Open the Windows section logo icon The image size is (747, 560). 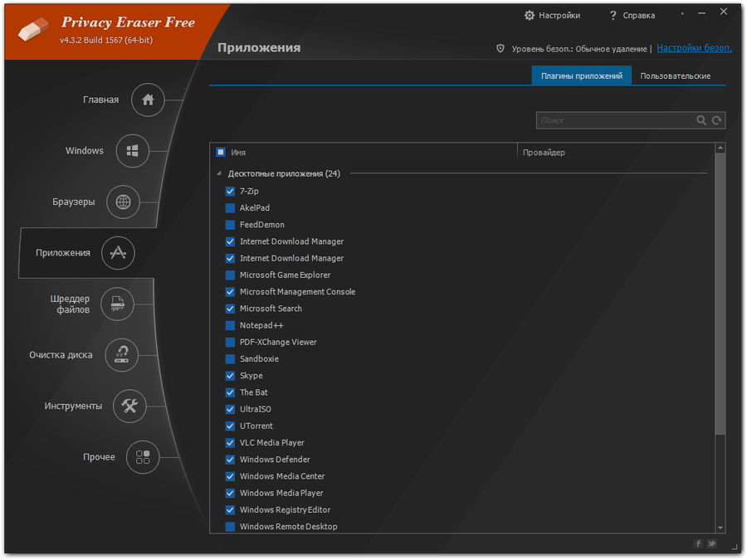click(x=133, y=151)
